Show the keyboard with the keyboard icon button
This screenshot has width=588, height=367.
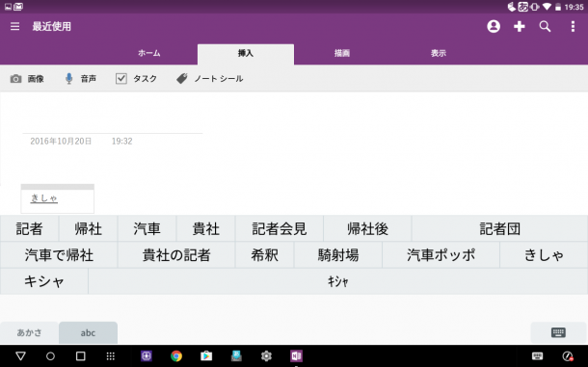[558, 333]
